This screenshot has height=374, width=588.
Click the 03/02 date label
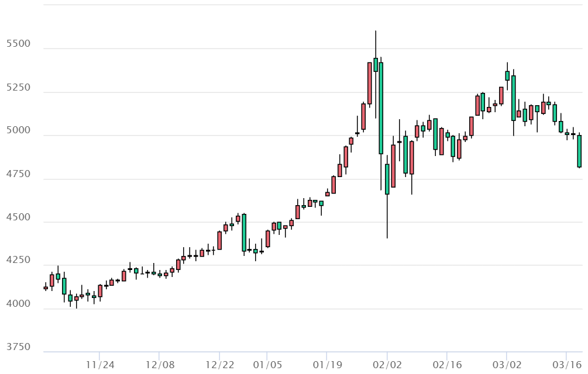coord(507,365)
